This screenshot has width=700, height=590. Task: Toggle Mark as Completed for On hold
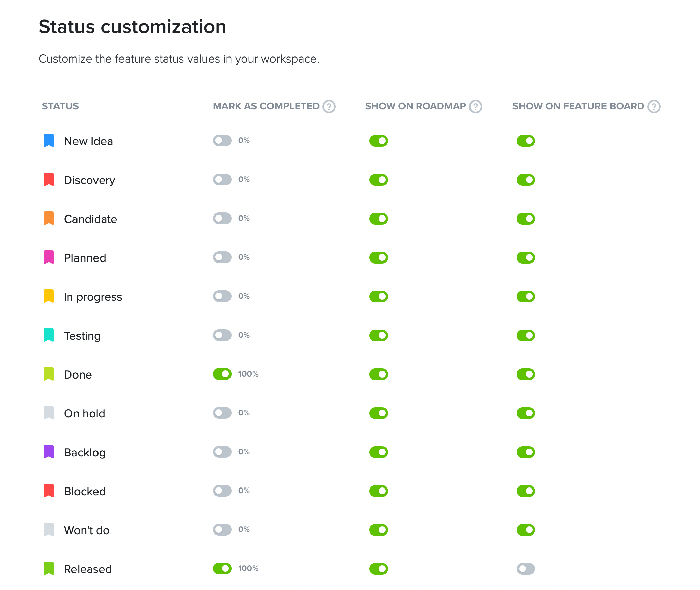[222, 413]
